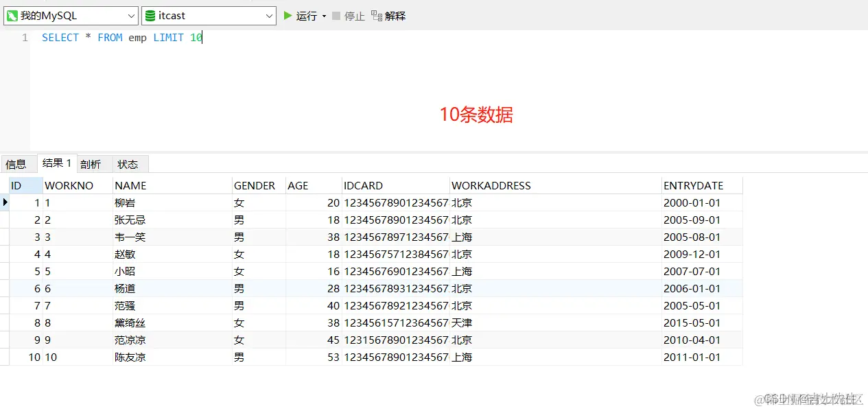Click age cell 16 for 小昭
Screen dimensions: 868x411
[x=314, y=271]
